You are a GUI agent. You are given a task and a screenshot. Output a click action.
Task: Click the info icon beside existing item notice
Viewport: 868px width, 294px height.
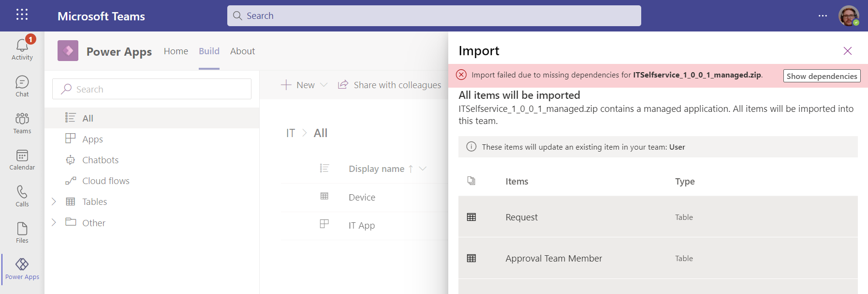(471, 147)
